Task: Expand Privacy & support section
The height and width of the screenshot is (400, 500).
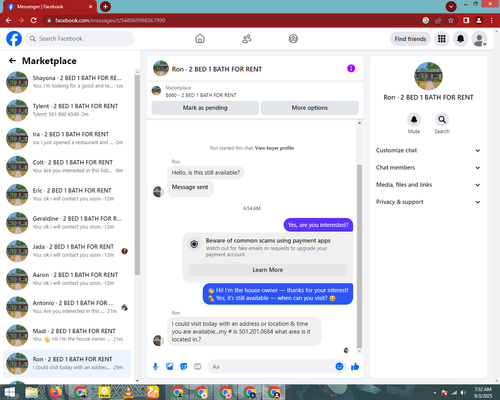Action: (428, 202)
